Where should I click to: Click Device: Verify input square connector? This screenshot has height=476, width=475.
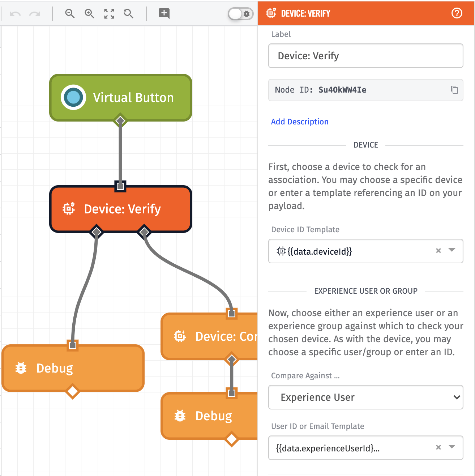tap(120, 186)
